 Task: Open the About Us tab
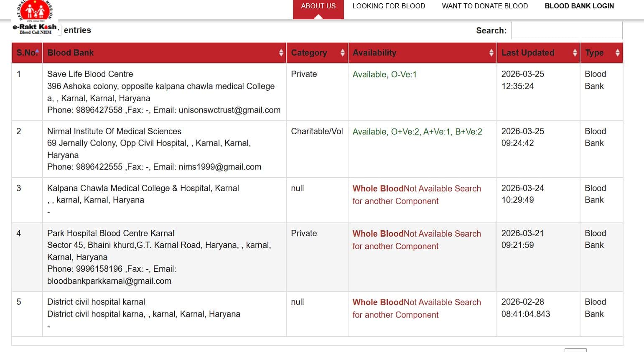(x=318, y=6)
